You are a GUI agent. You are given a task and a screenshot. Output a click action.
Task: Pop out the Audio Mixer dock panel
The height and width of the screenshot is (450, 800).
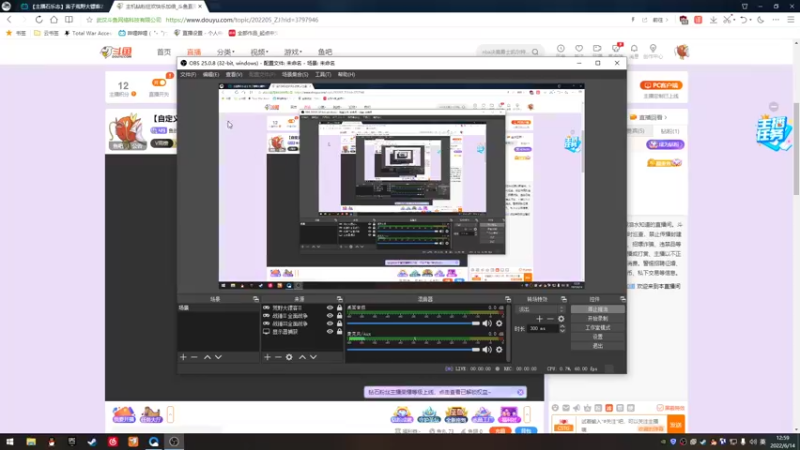[x=508, y=299]
